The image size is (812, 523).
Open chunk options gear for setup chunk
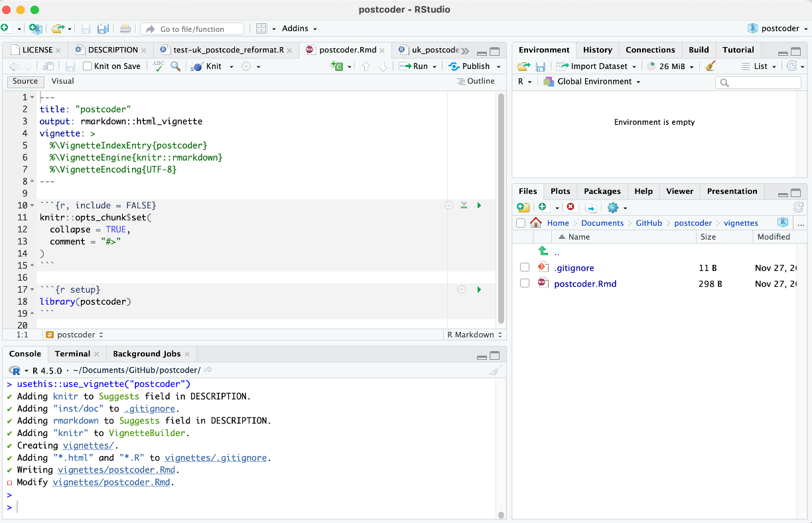point(462,289)
